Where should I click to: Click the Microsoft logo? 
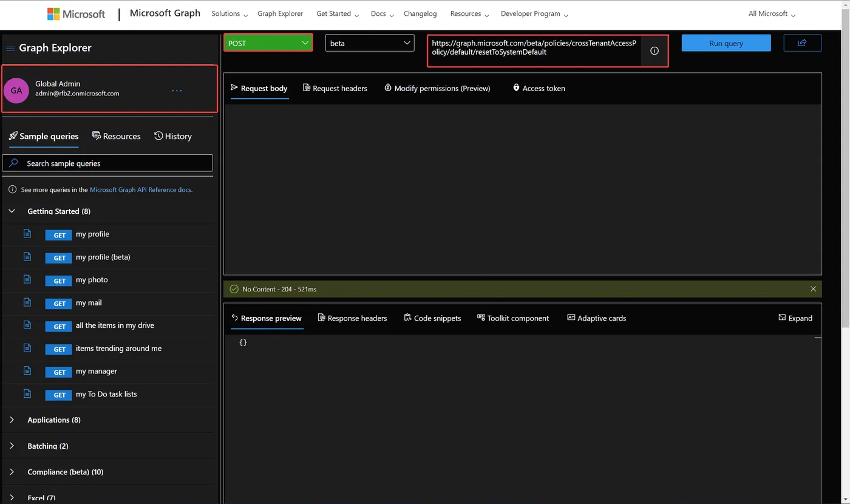[76, 14]
